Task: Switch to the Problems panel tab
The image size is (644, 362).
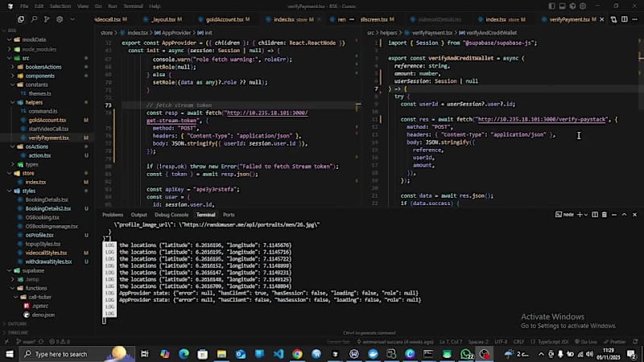Action: pyautogui.click(x=113, y=215)
